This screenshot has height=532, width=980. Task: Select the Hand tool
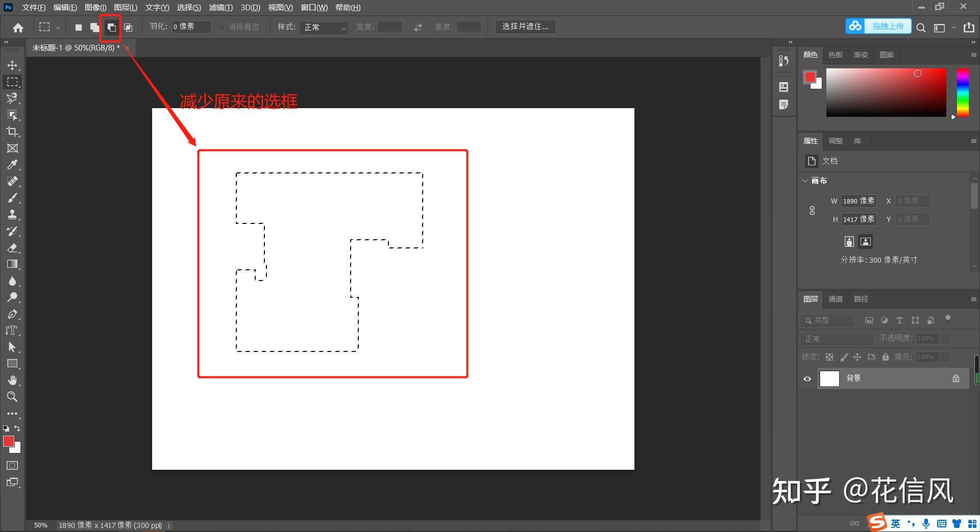[x=12, y=380]
